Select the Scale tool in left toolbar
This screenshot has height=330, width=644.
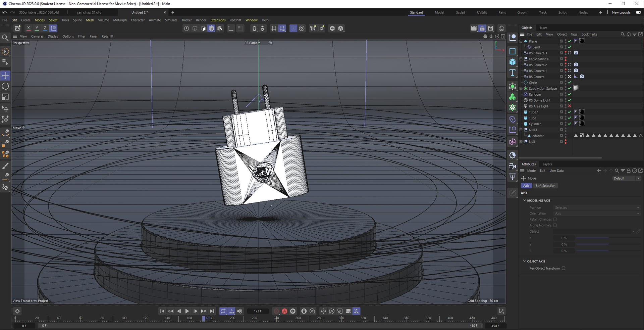pyautogui.click(x=5, y=97)
